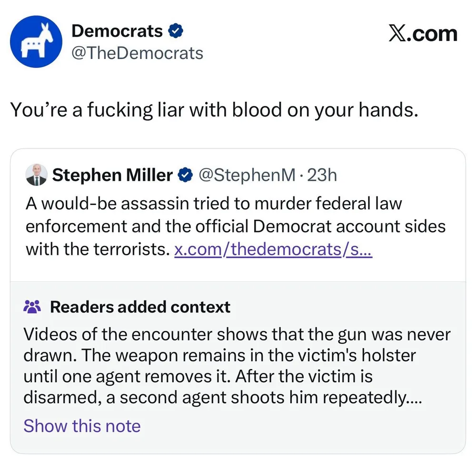Visit the @TheDemocrats handle
The width and height of the screenshot is (476, 456).
tap(137, 53)
